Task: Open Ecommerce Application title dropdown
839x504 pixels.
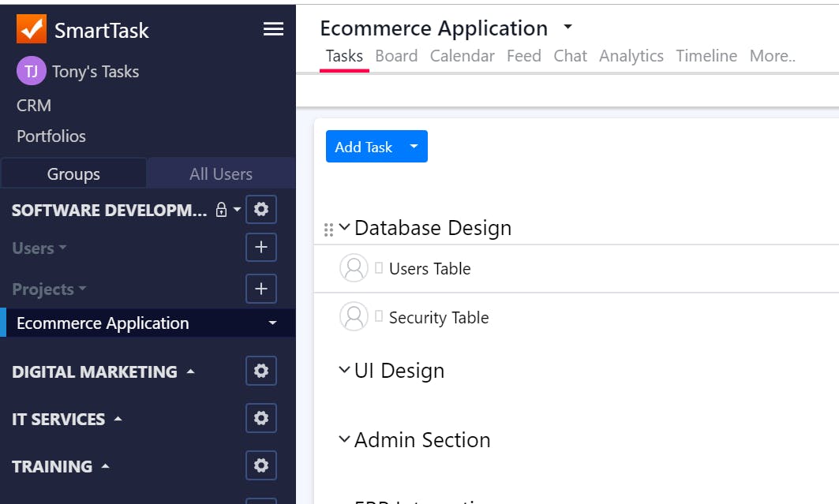Action: [x=567, y=28]
